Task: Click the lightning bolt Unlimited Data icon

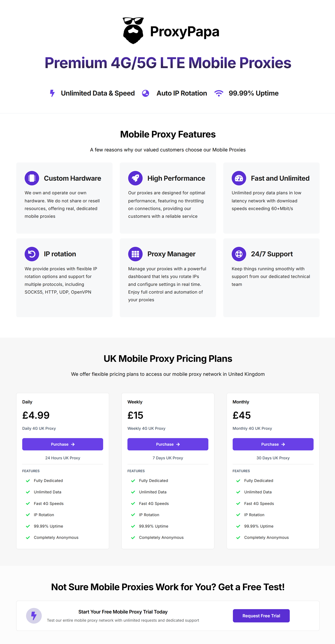Action: click(52, 93)
